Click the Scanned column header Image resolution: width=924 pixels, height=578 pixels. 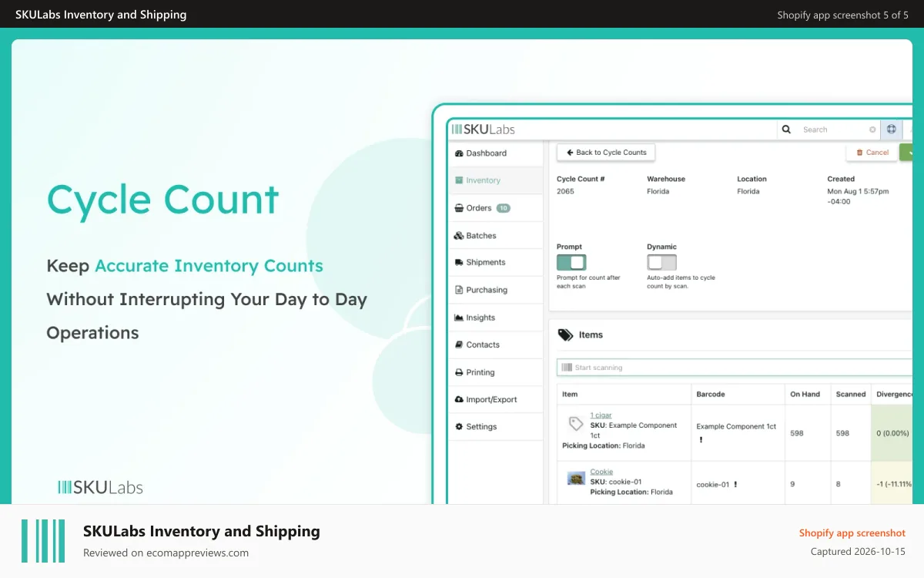point(851,395)
